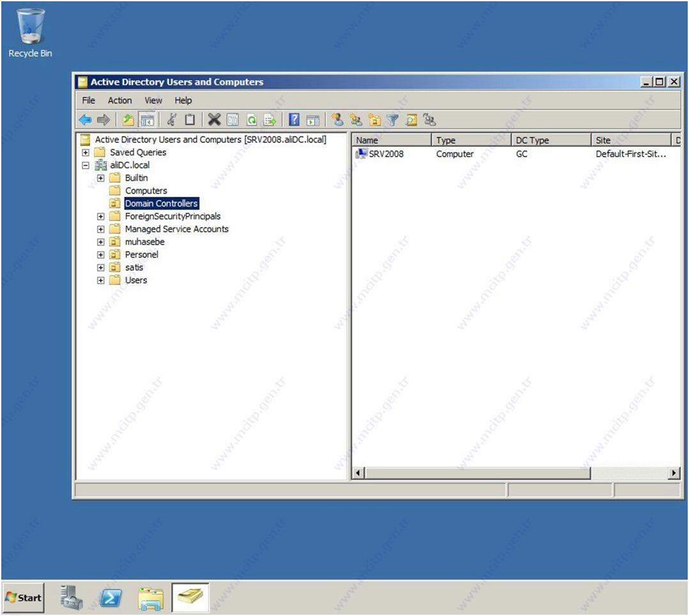Image resolution: width=689 pixels, height=616 pixels.
Task: Click the Cut scissors toolbar icon
Action: [x=172, y=119]
